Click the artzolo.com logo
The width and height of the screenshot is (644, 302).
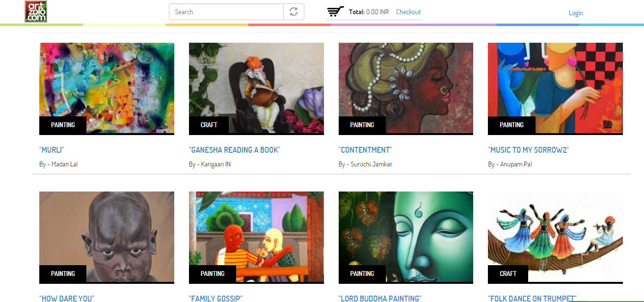[x=36, y=11]
